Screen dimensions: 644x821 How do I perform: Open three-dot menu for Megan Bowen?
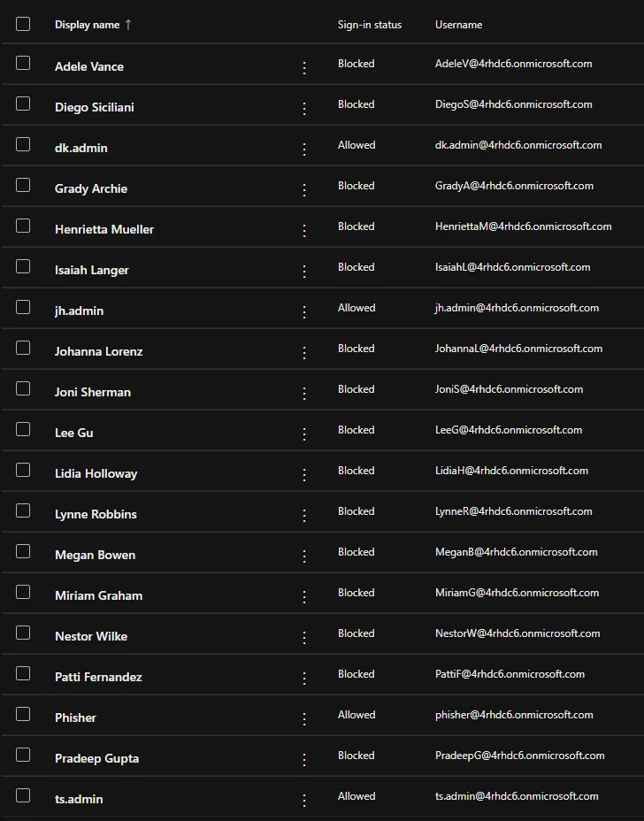(x=304, y=556)
